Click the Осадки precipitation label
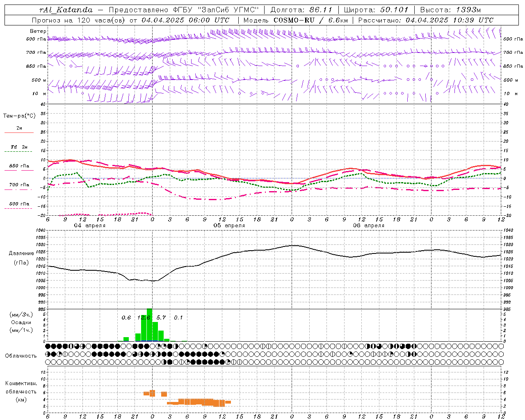Screen dimensions: 525x420 point(21,322)
